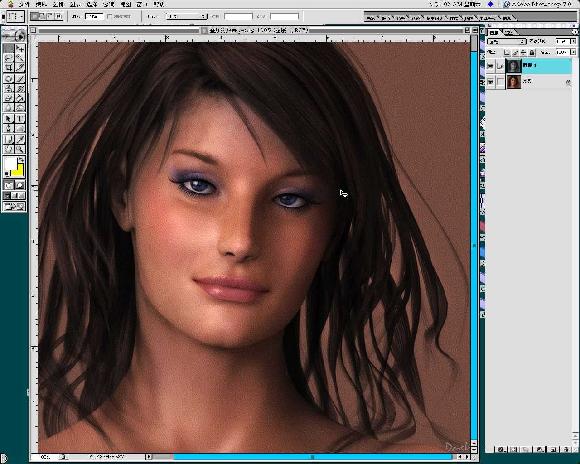Viewport: 580px width, 464px height.
Task: Choose Add to selection mode
Action: point(43,16)
